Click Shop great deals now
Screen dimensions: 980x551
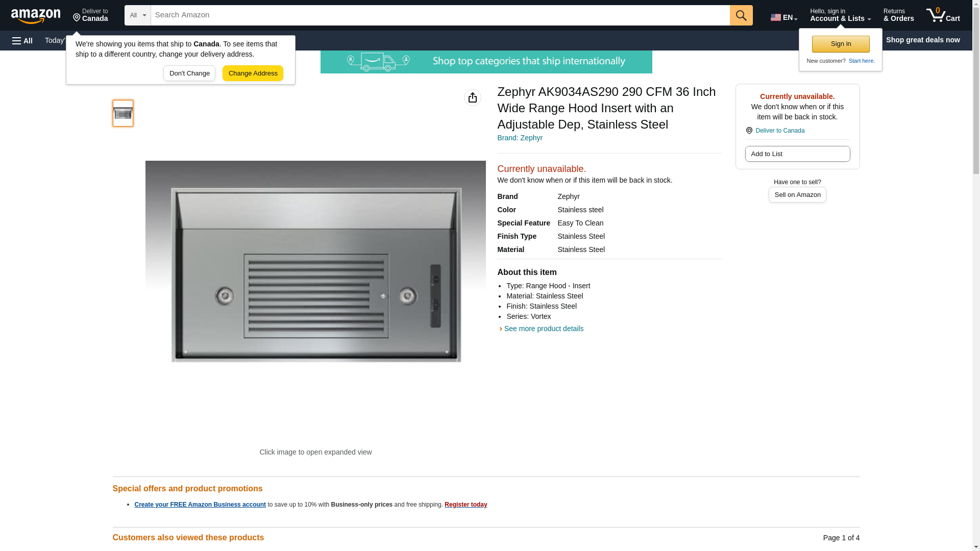coord(923,40)
